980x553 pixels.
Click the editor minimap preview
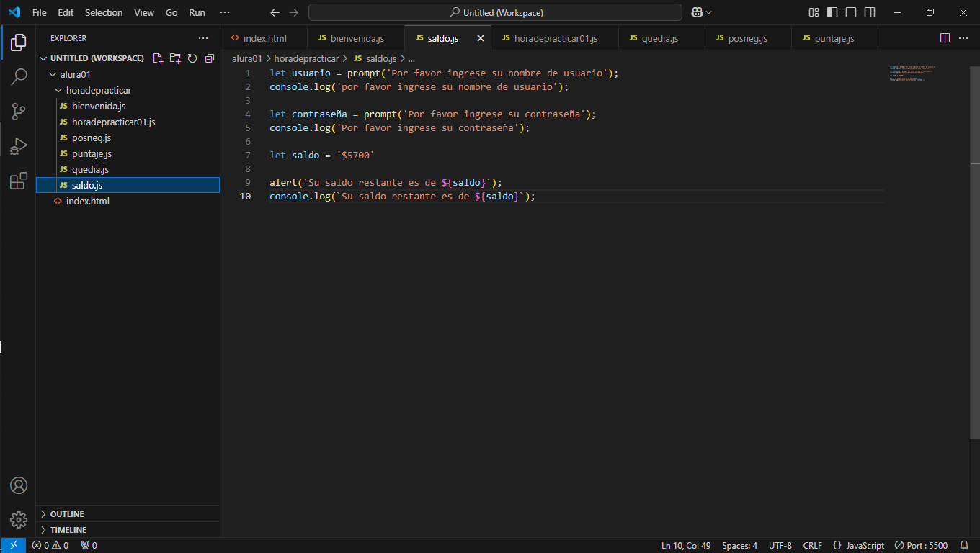click(x=912, y=73)
